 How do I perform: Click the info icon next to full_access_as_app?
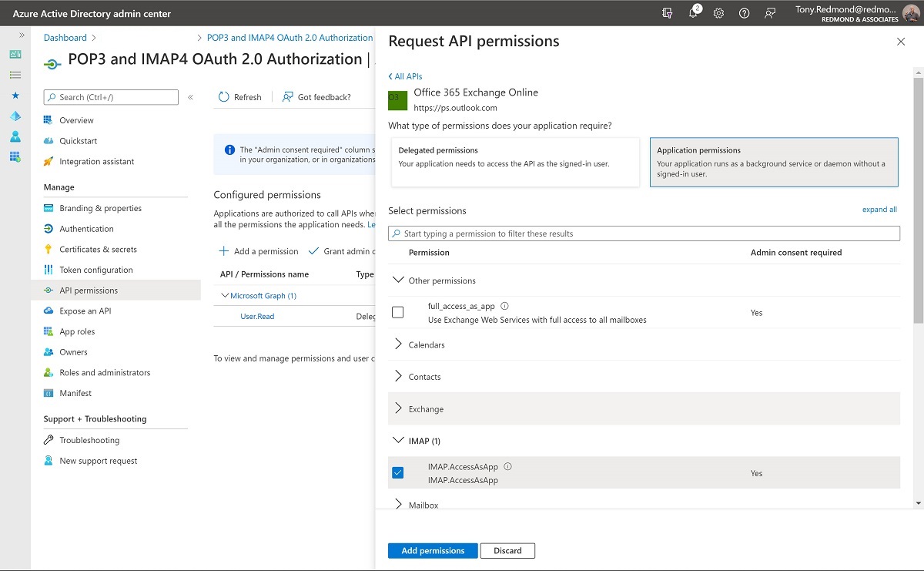click(504, 306)
